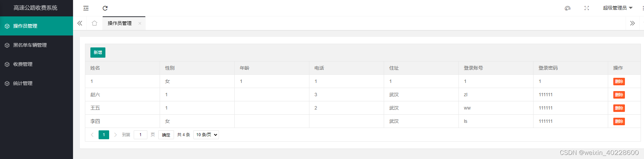The height and width of the screenshot is (159, 644).
Task: Close the 操作员管理 tab
Action: coord(140,23)
